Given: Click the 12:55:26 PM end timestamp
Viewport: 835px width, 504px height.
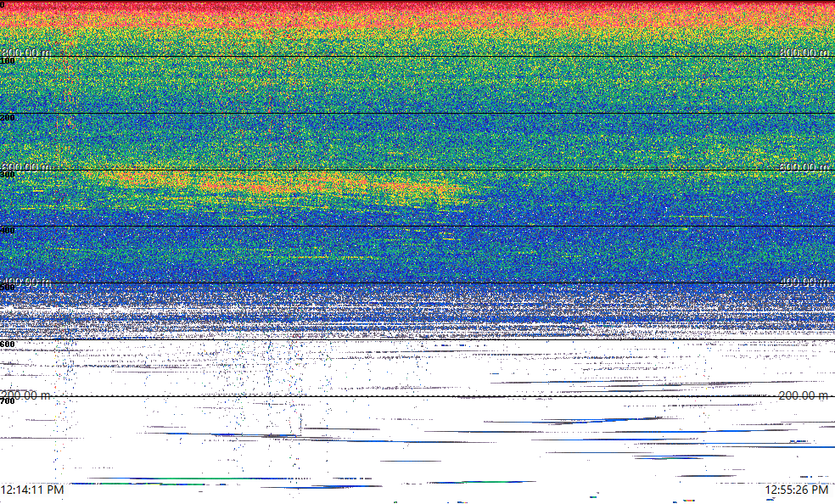Looking at the screenshot, I should pos(797,489).
